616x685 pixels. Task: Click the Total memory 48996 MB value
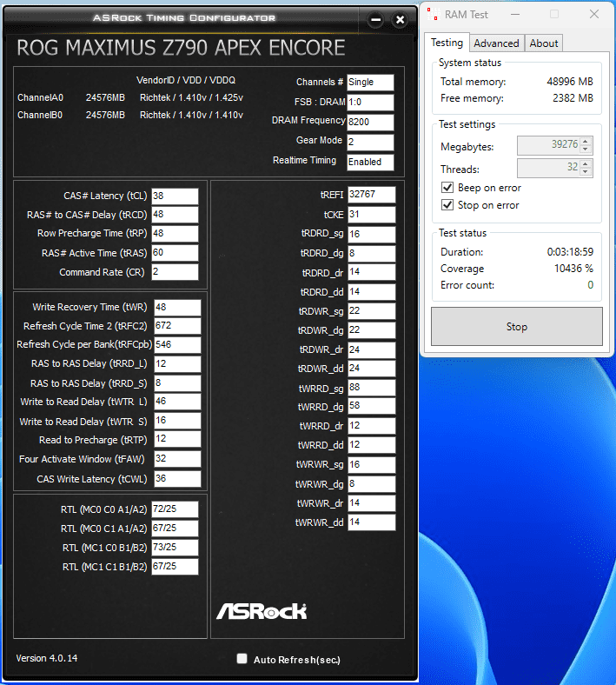(x=570, y=81)
